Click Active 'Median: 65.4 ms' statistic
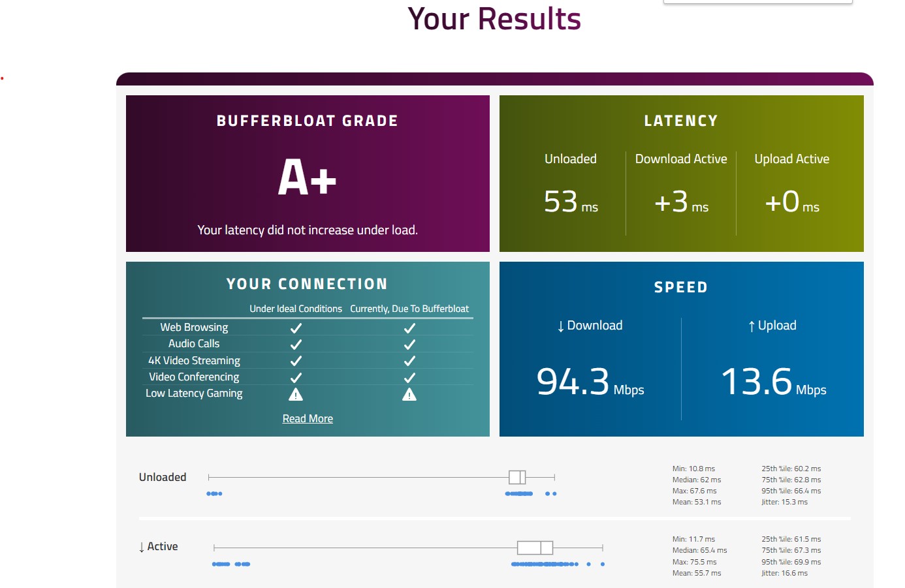Image resolution: width=905 pixels, height=588 pixels. pos(700,550)
